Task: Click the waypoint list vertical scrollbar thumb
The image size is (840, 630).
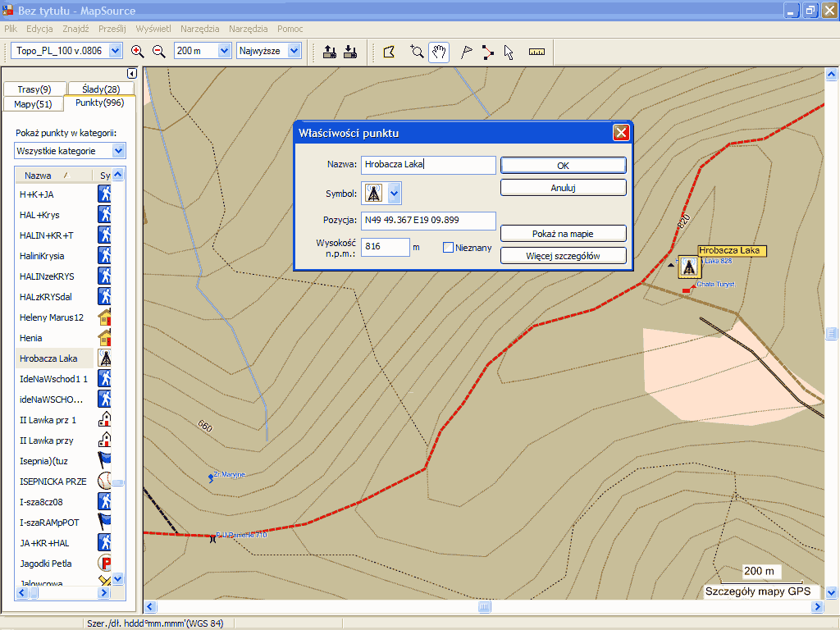Action: (118, 482)
